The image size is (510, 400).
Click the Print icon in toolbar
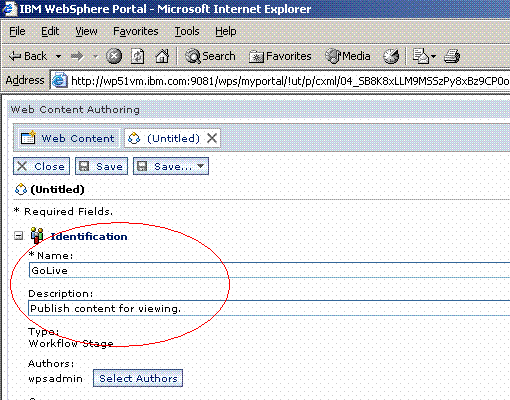452,56
